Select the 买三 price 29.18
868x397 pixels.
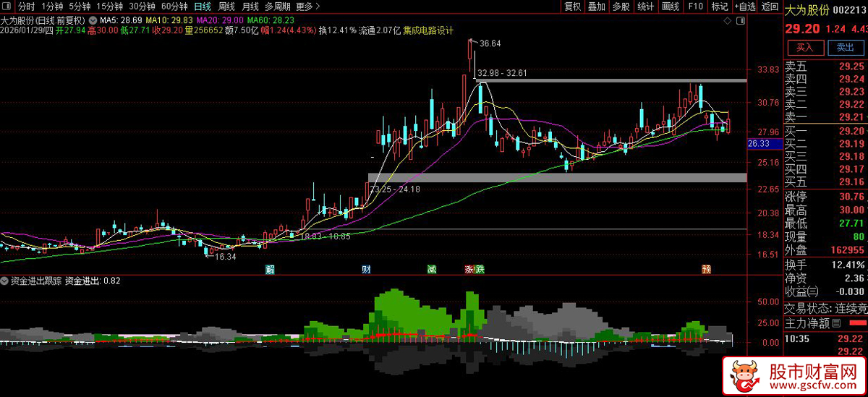coord(851,156)
